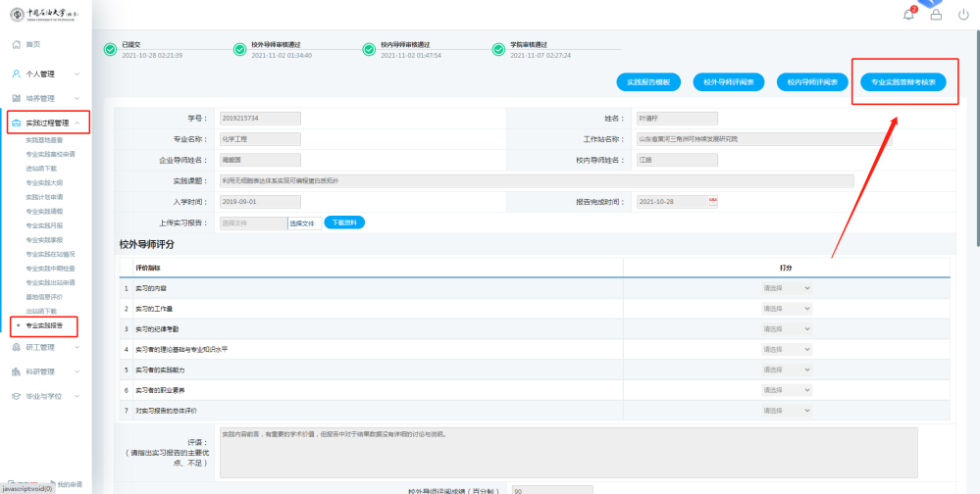This screenshot has width=980, height=494.
Task: Open calendar icon beside 报告完成时间 date
Action: coord(713,202)
